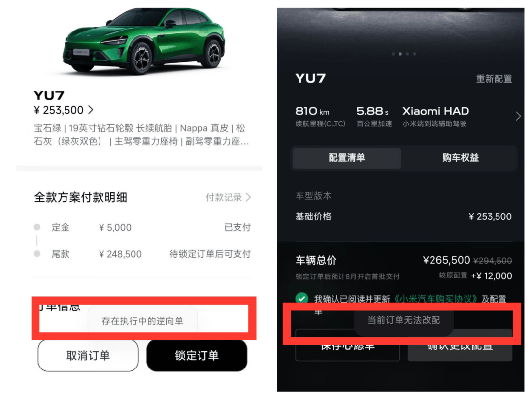Tap 重新配置 to reconfigure the car
The width and height of the screenshot is (532, 399).
pyautogui.click(x=494, y=79)
